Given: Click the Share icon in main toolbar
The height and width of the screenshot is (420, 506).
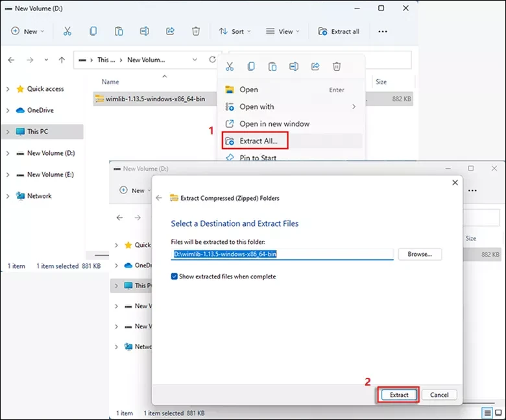Looking at the screenshot, I should (171, 31).
